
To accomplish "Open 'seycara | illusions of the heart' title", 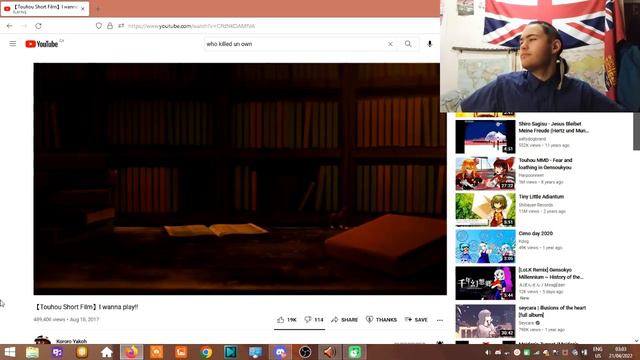I will click(x=552, y=311).
